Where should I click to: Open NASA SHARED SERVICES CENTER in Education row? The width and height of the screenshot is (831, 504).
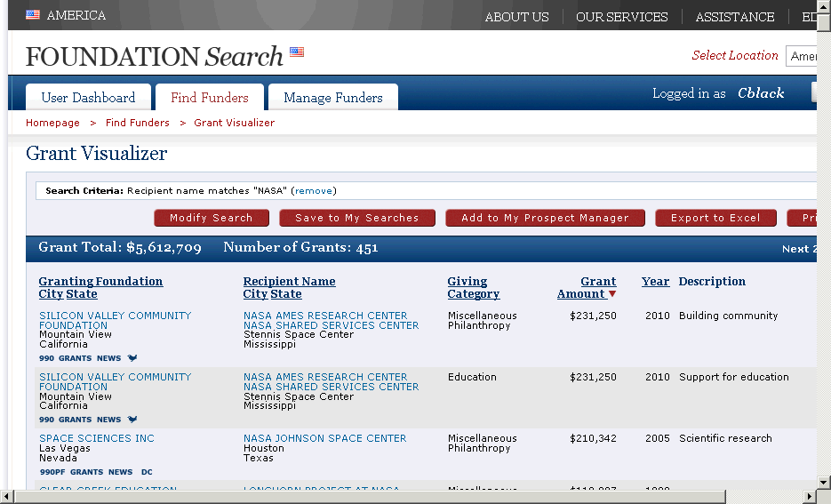332,387
